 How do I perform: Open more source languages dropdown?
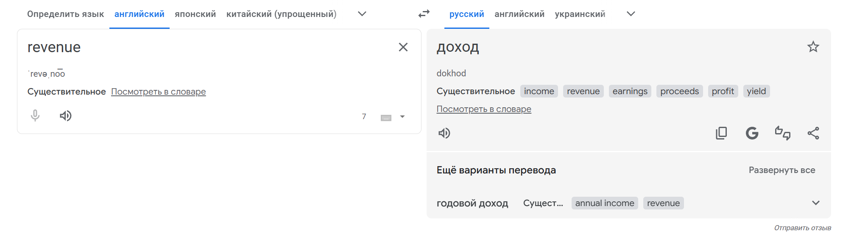362,14
